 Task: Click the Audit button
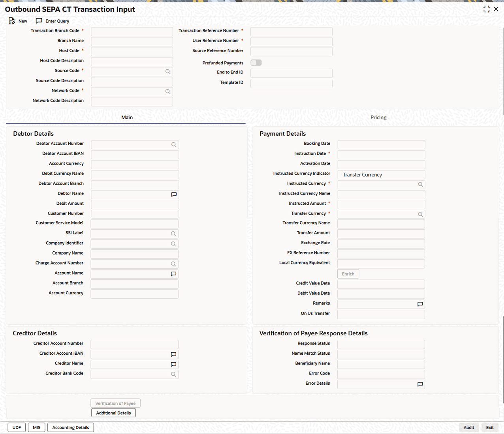(x=469, y=427)
